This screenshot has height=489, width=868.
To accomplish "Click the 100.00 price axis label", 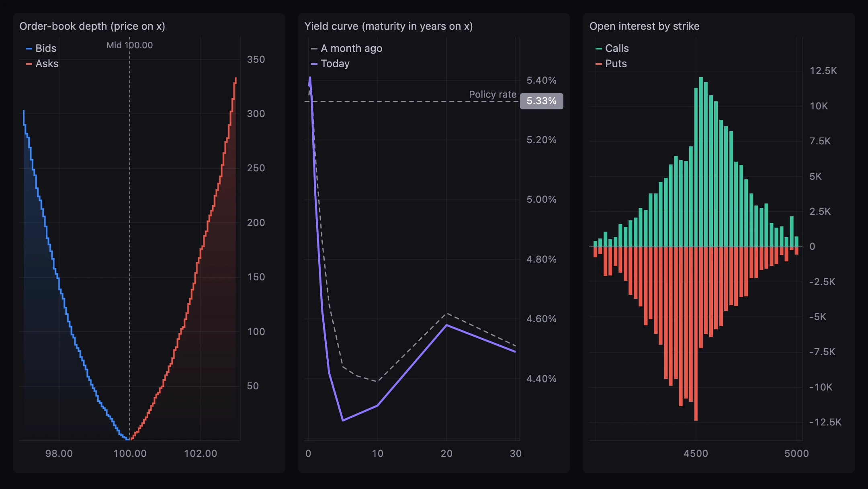I will pyautogui.click(x=130, y=454).
